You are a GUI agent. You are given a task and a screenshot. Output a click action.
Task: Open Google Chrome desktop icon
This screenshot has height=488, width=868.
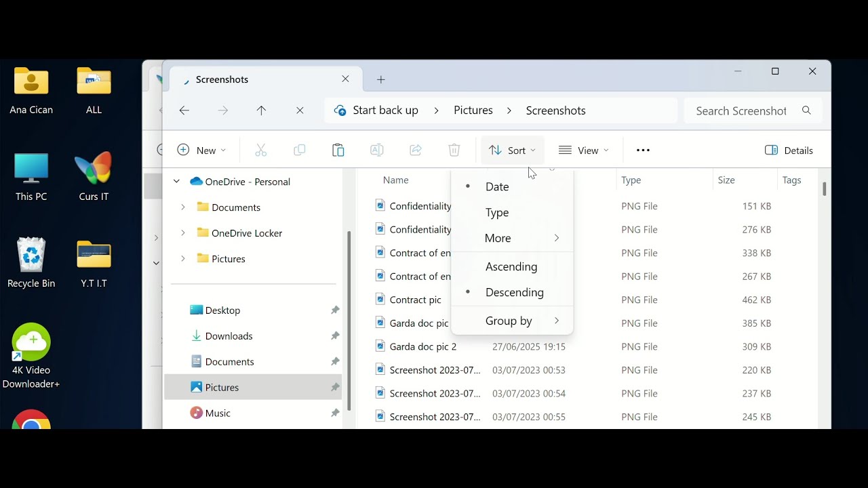31,420
